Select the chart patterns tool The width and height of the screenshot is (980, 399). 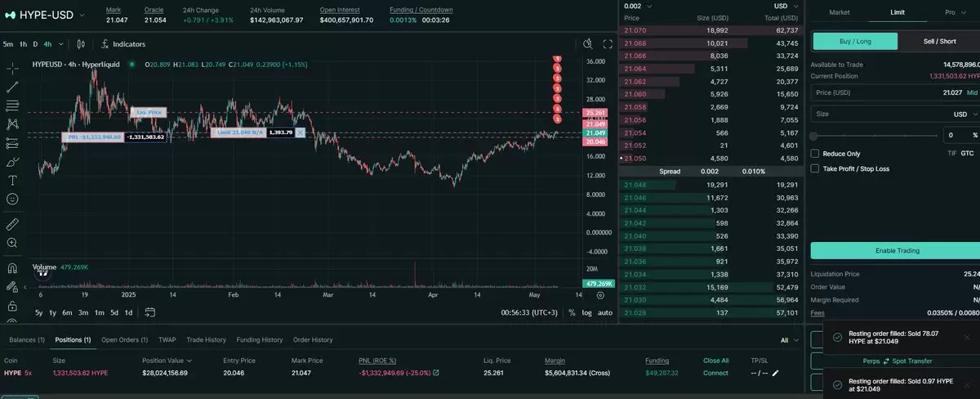pos(12,124)
